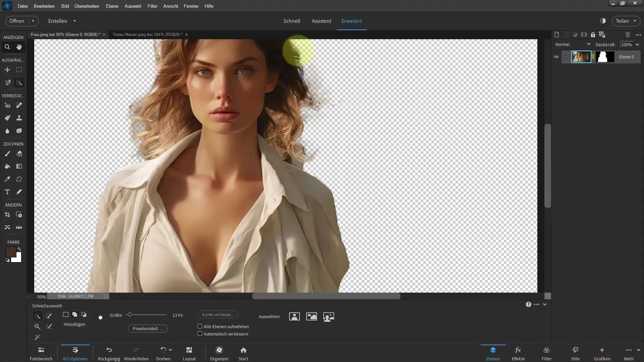Expand the Mehr panel arrow
644x362 pixels.
click(x=638, y=350)
